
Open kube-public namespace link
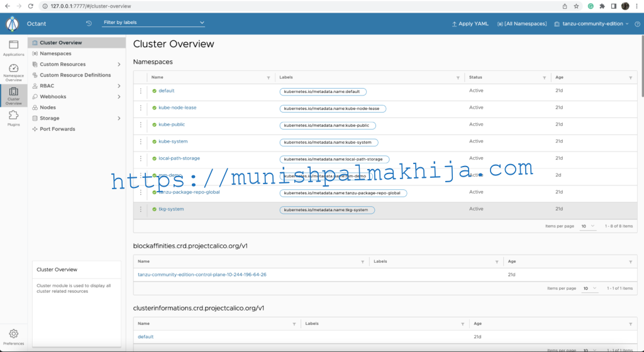point(172,124)
